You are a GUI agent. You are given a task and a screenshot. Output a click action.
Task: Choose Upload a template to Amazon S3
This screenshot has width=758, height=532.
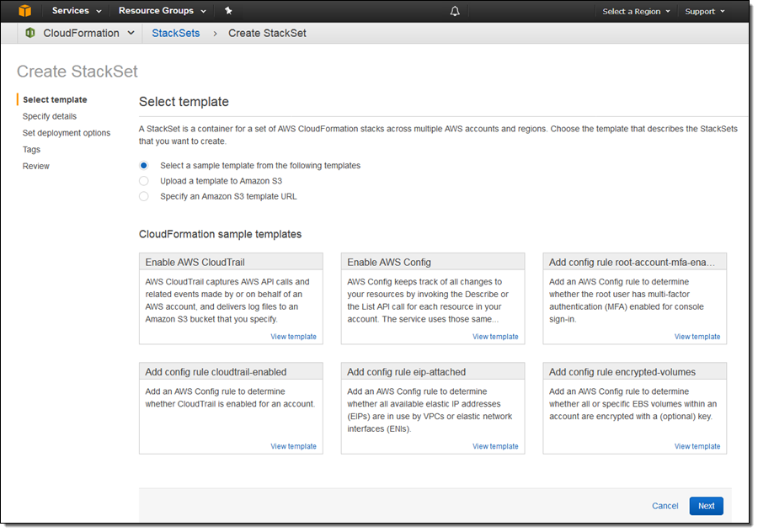[144, 181]
